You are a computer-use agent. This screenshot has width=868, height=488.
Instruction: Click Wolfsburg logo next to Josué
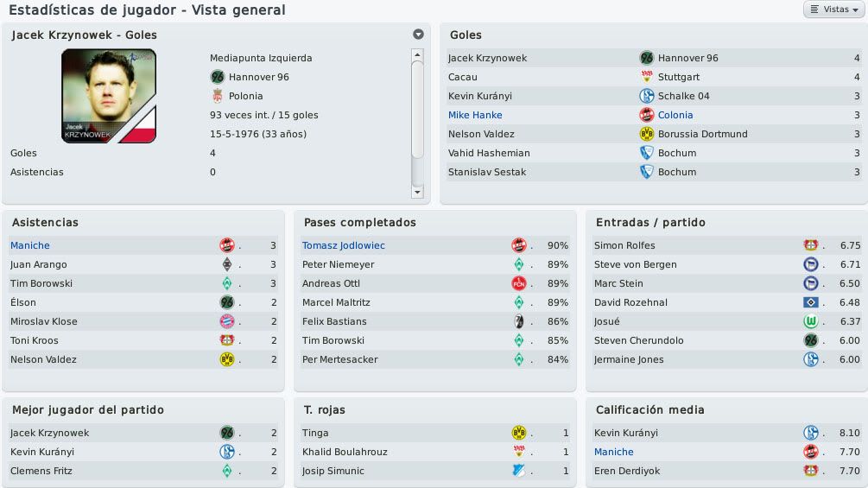coord(811,321)
